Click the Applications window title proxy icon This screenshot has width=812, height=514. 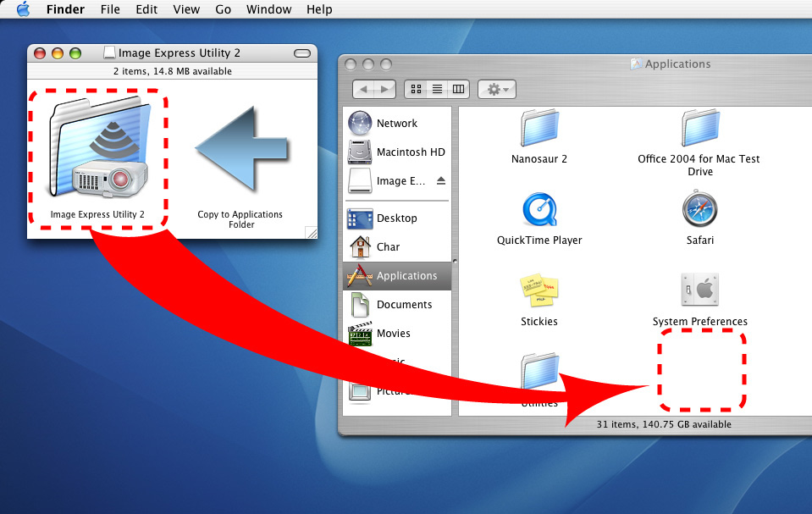636,64
